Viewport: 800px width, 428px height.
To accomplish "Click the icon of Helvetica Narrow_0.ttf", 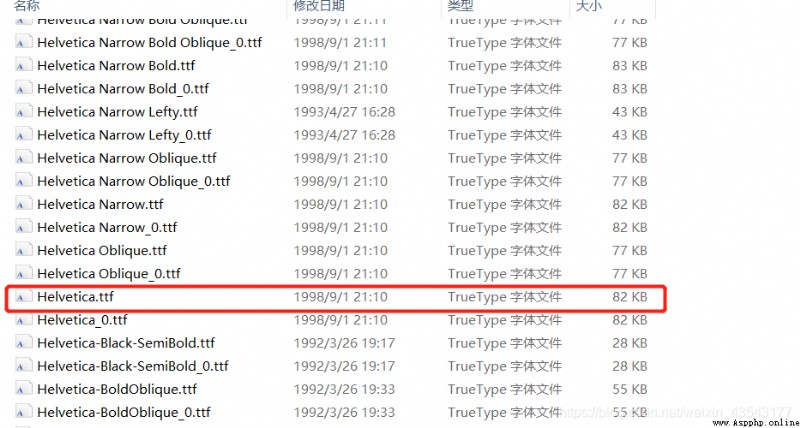I will pyautogui.click(x=23, y=228).
